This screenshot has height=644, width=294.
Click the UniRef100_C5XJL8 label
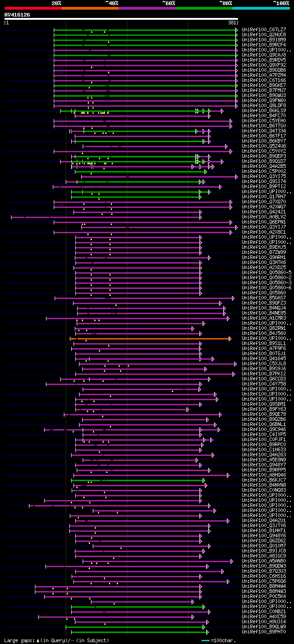(265, 364)
